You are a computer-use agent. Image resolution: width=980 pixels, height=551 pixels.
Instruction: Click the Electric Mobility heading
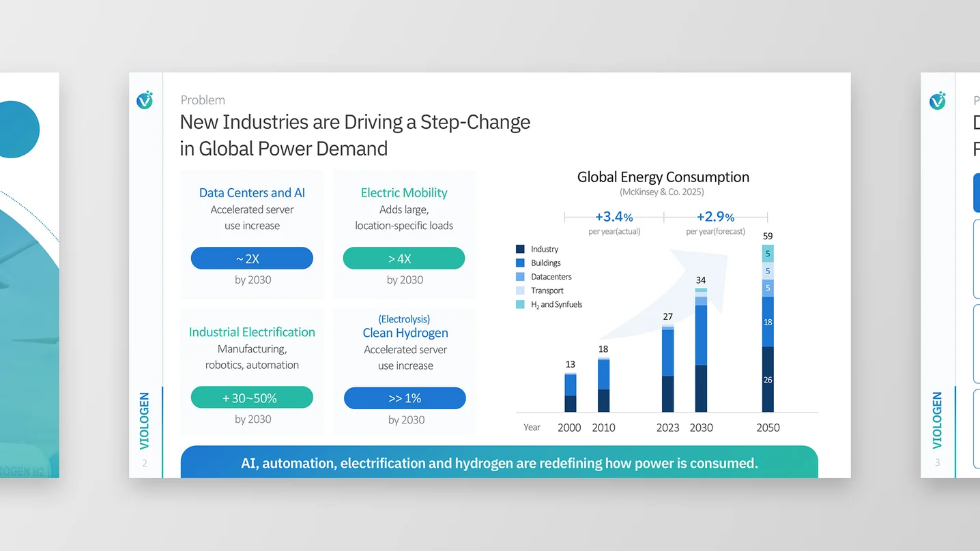(404, 193)
